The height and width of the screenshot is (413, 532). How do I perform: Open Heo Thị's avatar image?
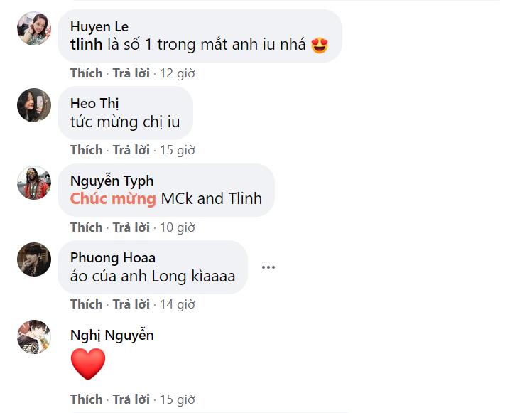(34, 105)
